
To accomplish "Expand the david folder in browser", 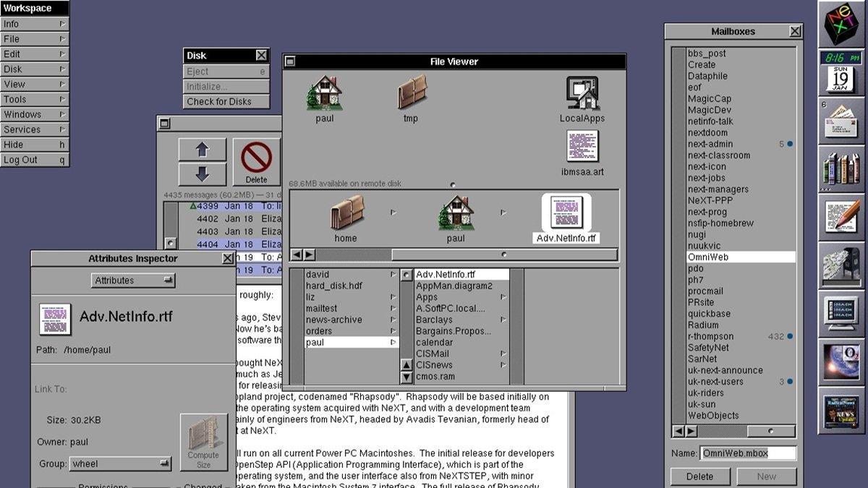I will tap(393, 275).
